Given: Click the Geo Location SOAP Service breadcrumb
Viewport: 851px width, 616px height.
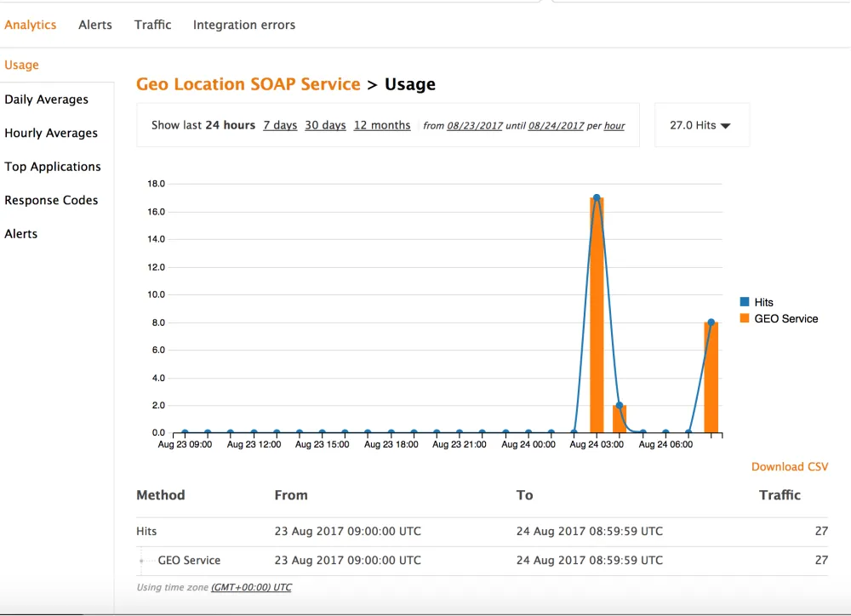Looking at the screenshot, I should [248, 84].
